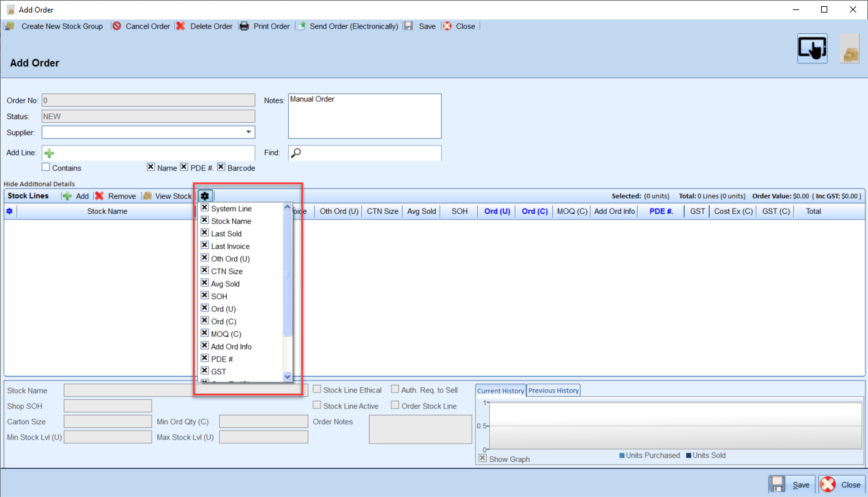Click Units Sold legend entry
The height and width of the screenshot is (497, 868).
point(706,456)
